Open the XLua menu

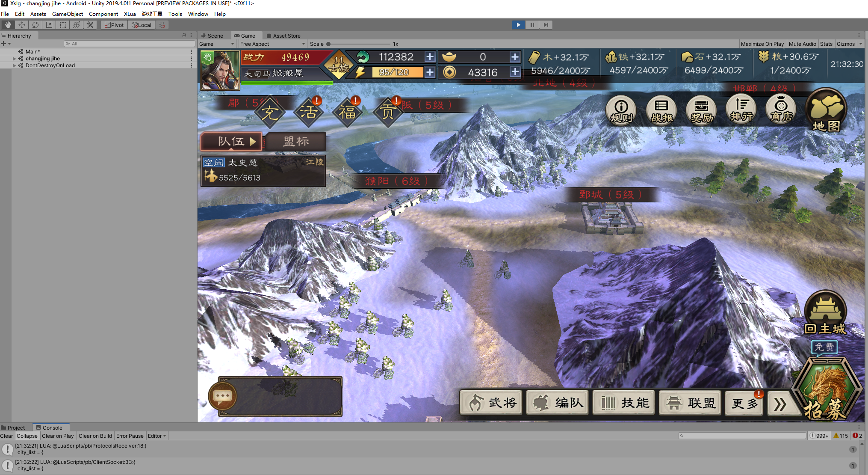point(130,14)
